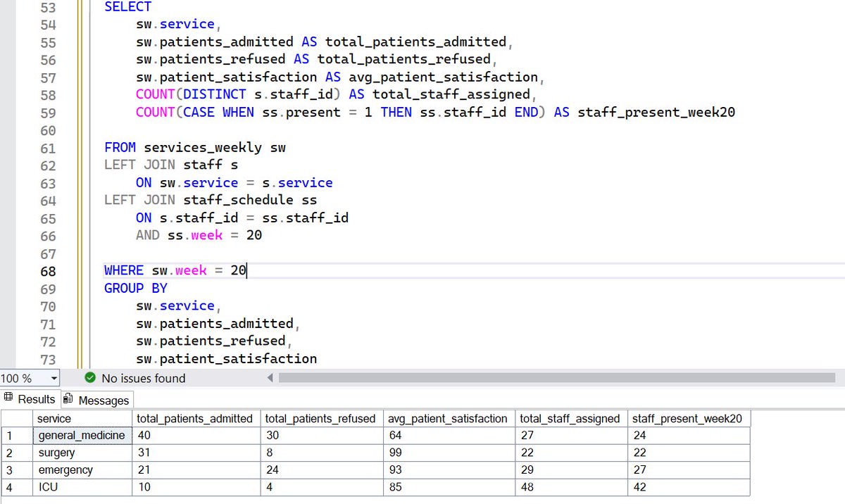Image resolution: width=845 pixels, height=504 pixels.
Task: Click the horizontal scrollbar left arrow
Action: 270,378
